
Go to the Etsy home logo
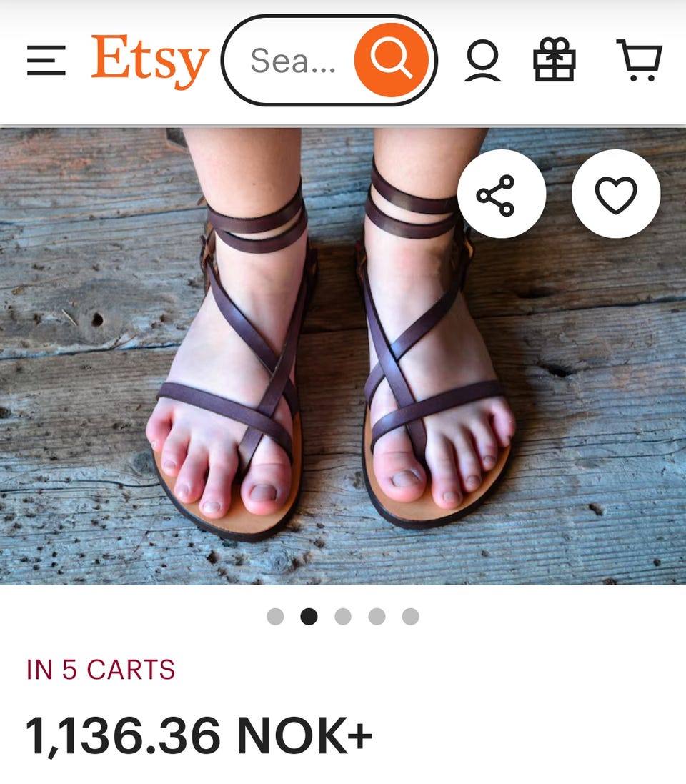(149, 61)
